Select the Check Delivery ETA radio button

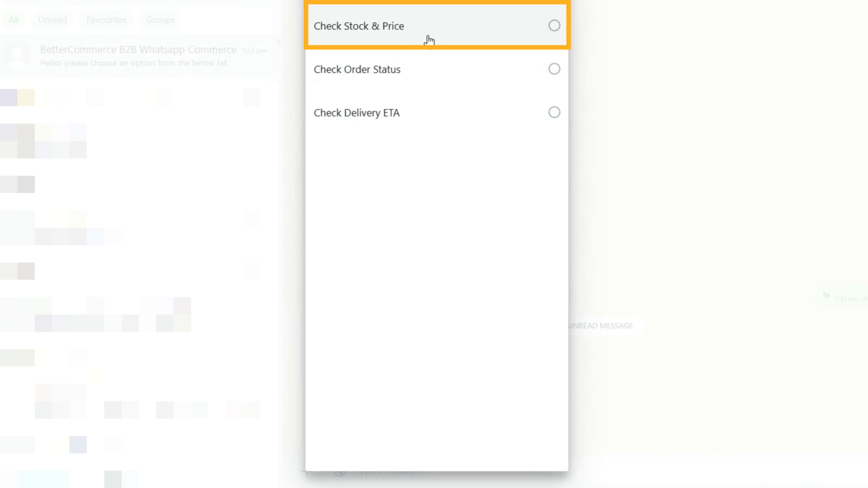554,113
